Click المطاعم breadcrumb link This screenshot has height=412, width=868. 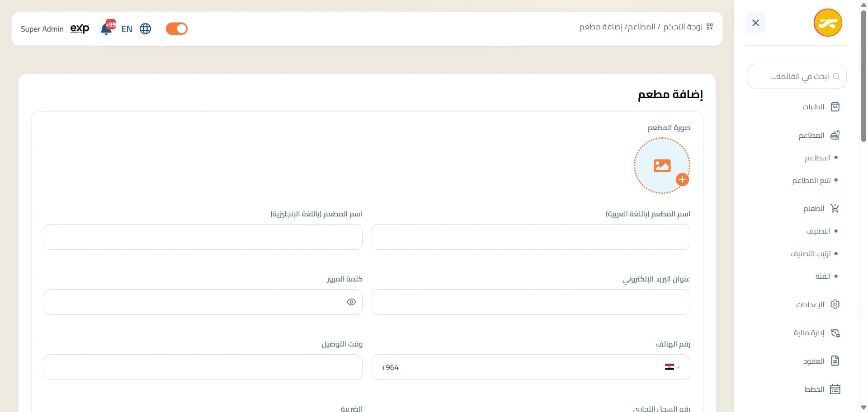coord(642,27)
